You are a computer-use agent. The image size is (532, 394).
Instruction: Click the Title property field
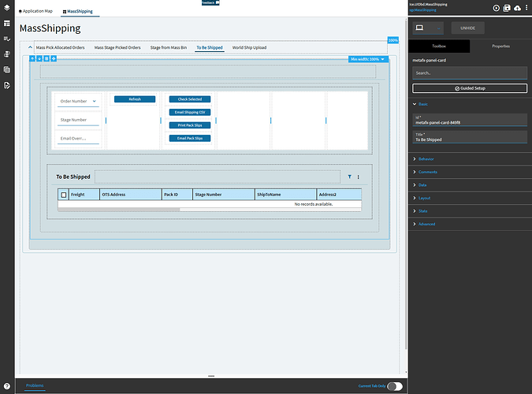point(470,137)
